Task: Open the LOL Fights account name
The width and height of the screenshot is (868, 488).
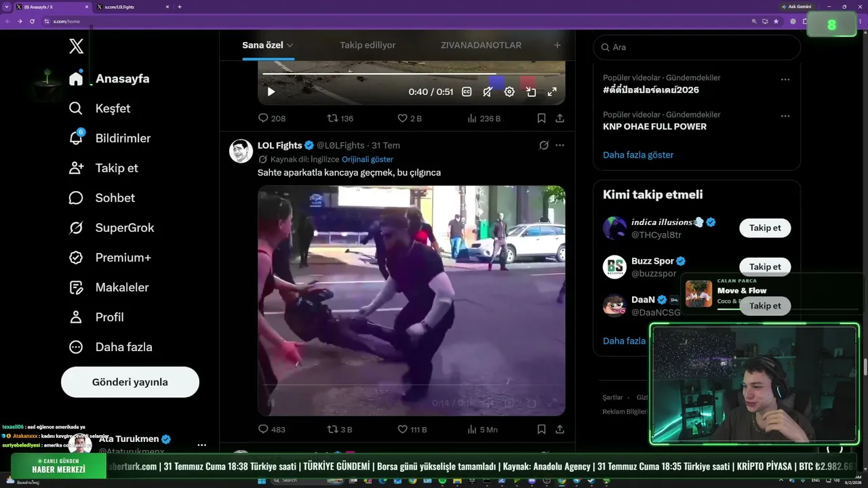Action: (x=279, y=145)
